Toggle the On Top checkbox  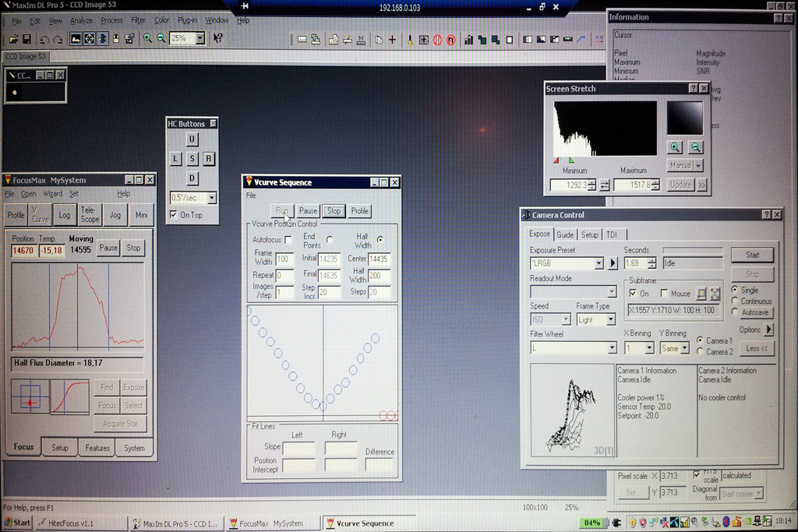pyautogui.click(x=174, y=215)
